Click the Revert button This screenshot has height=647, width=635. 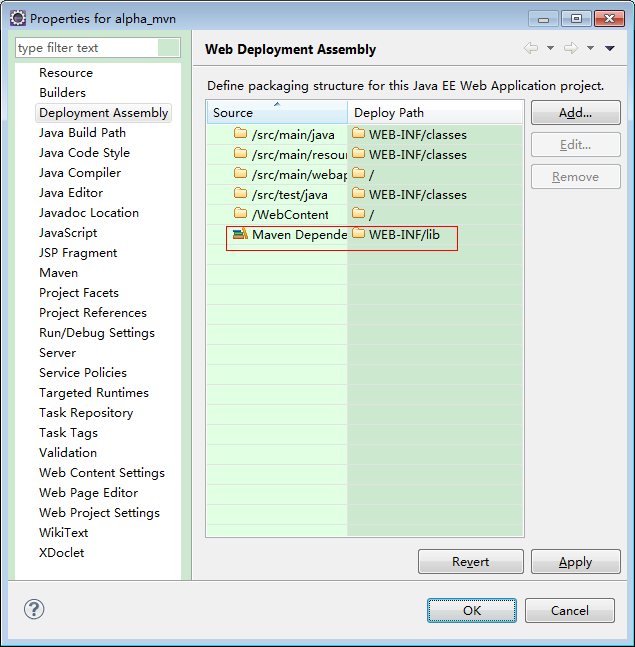click(471, 562)
